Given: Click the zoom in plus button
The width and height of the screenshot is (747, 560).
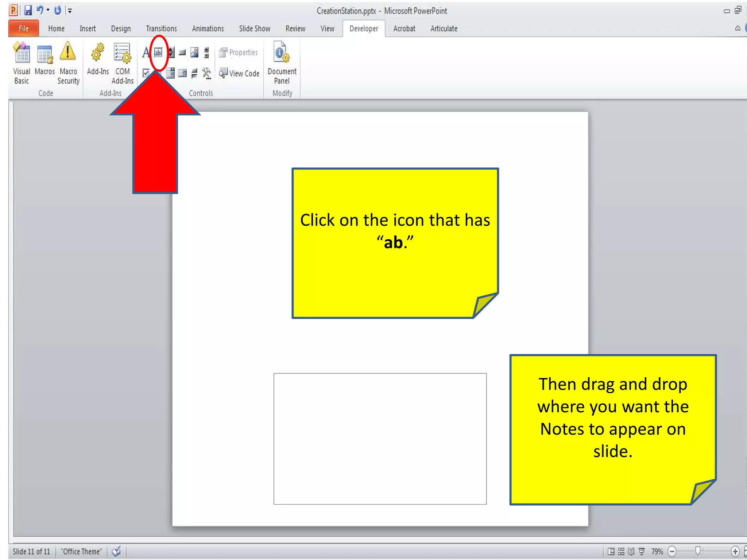Looking at the screenshot, I should point(735,551).
